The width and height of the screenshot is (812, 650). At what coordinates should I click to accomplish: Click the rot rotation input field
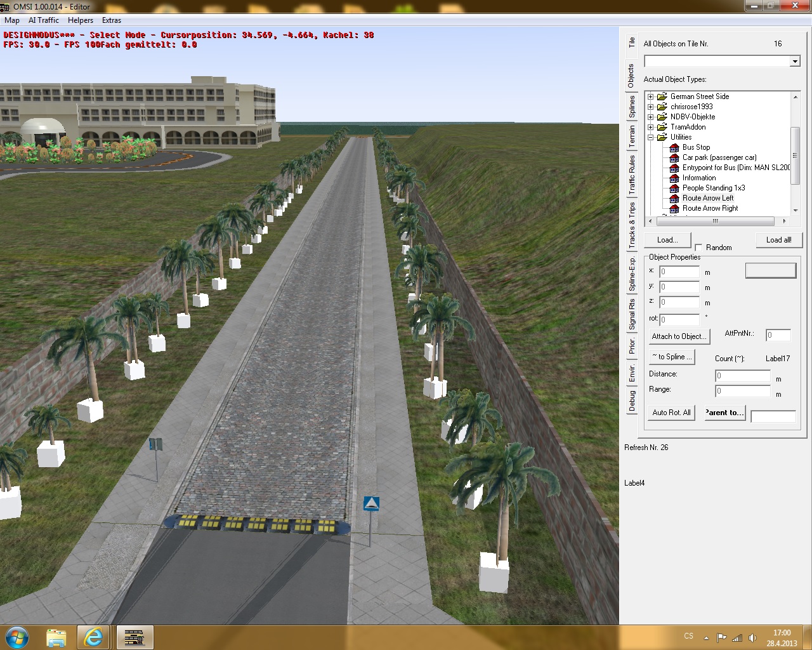click(x=679, y=320)
